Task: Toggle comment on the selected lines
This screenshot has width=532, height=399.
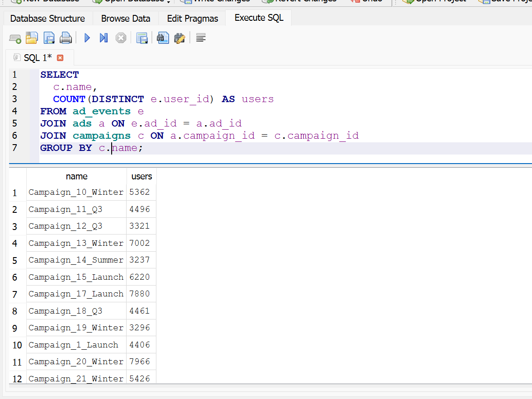Action: coord(201,38)
